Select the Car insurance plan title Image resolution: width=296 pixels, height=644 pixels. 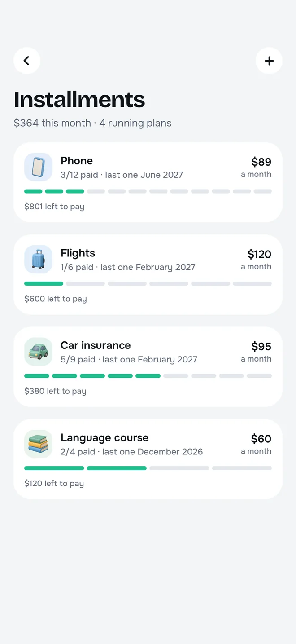tap(96, 345)
